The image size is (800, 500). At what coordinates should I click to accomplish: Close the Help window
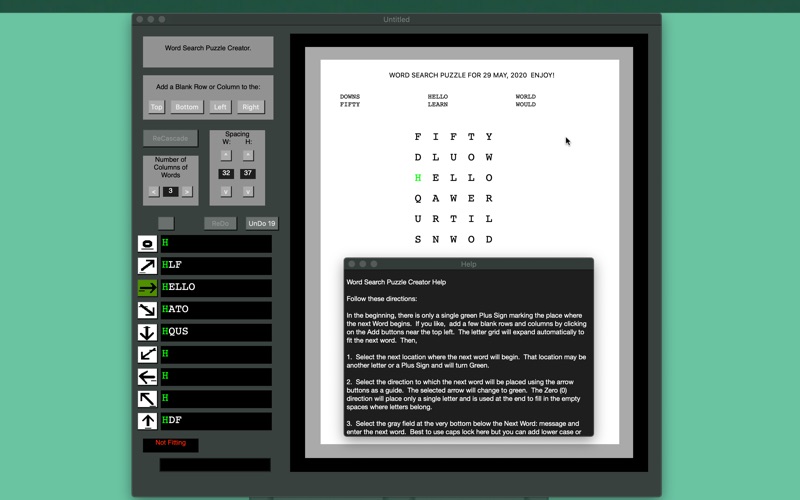coord(352,264)
